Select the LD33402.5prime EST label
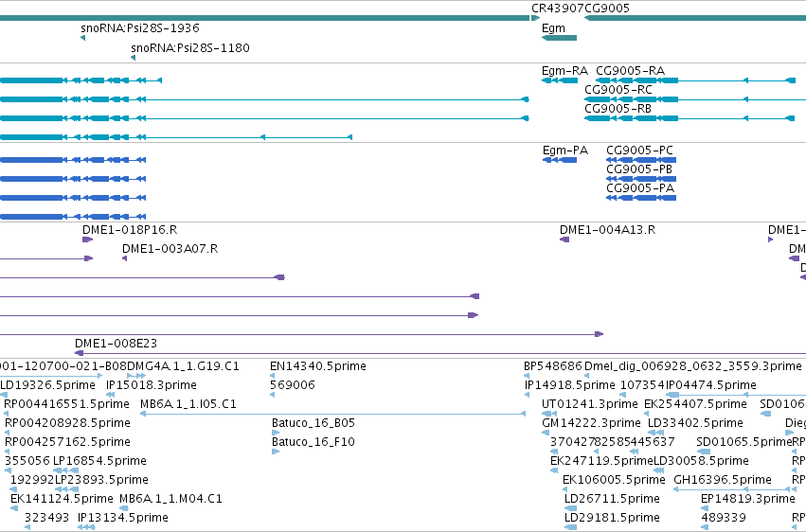 click(x=695, y=424)
